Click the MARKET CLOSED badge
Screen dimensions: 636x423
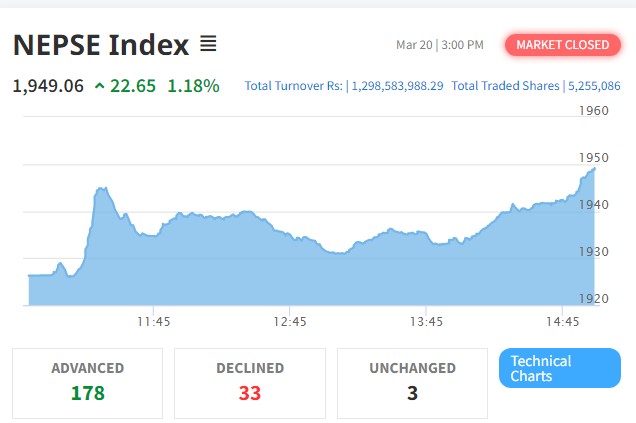562,45
